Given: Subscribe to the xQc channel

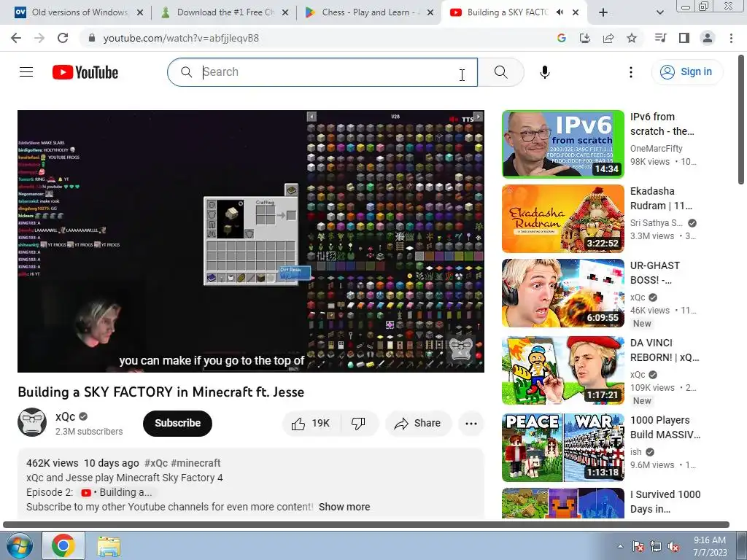Looking at the screenshot, I should click(x=177, y=423).
